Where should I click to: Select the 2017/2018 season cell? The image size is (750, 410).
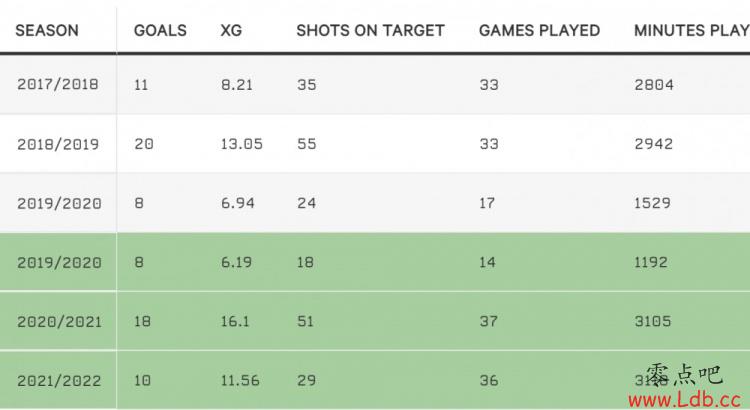(58, 84)
